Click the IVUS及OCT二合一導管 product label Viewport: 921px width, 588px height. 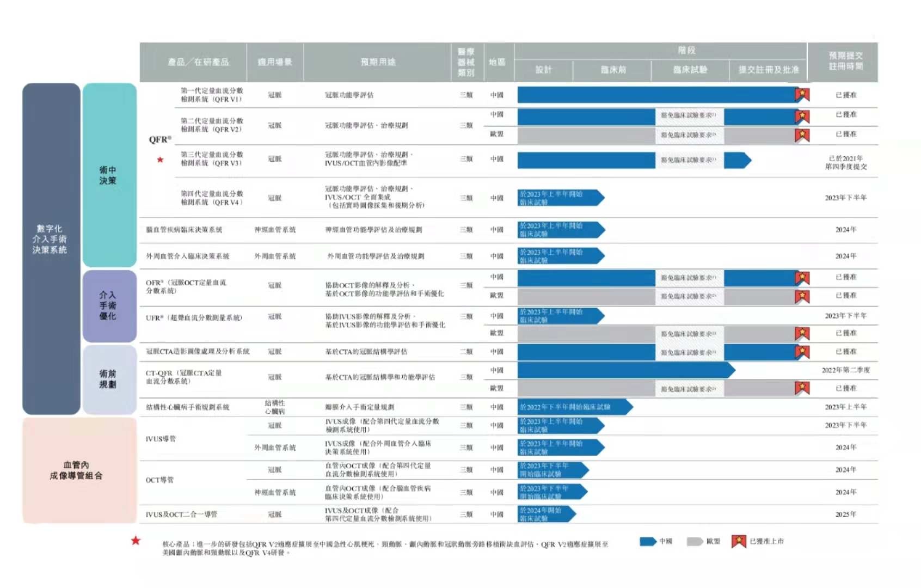(x=181, y=514)
